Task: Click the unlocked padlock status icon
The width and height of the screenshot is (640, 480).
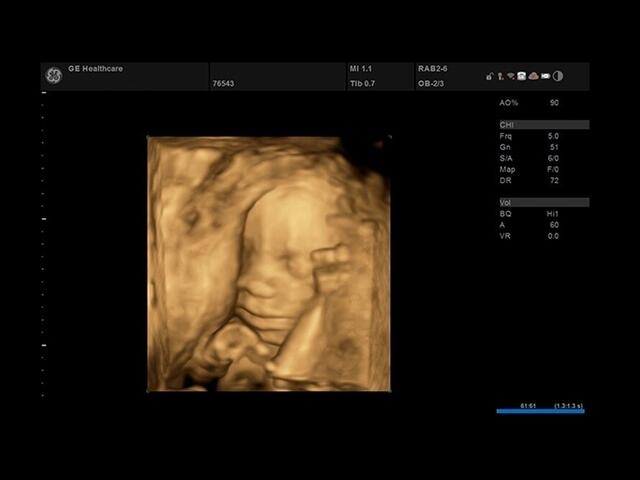Action: [x=490, y=76]
